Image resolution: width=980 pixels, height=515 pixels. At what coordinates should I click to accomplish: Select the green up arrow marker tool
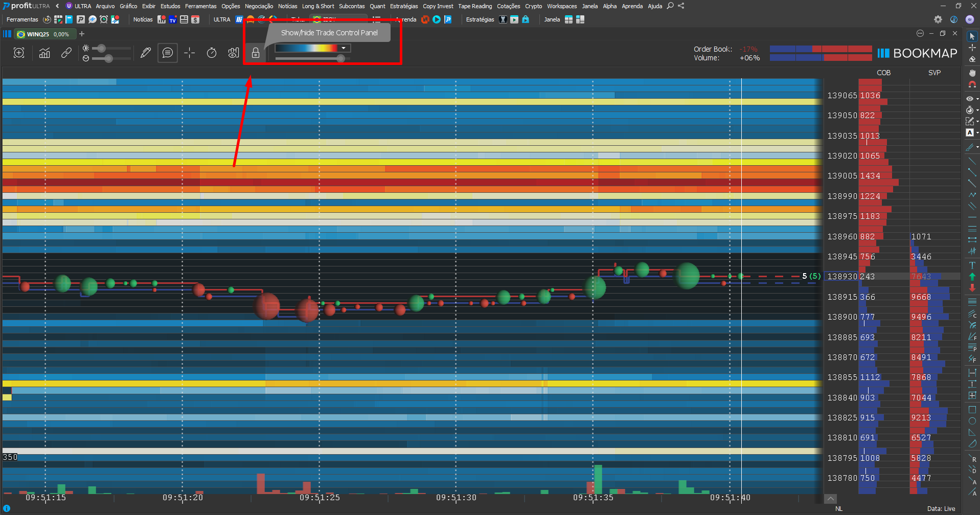(972, 277)
